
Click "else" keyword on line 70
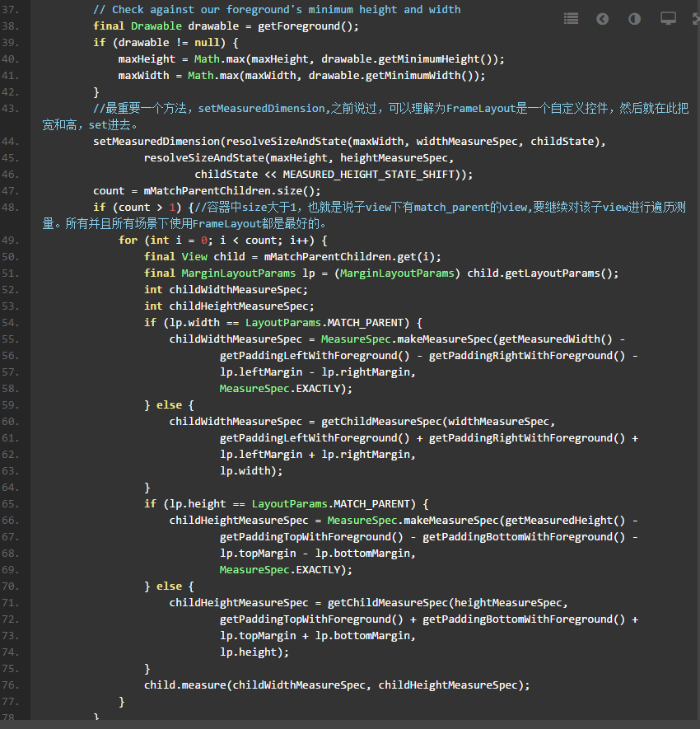(x=169, y=586)
